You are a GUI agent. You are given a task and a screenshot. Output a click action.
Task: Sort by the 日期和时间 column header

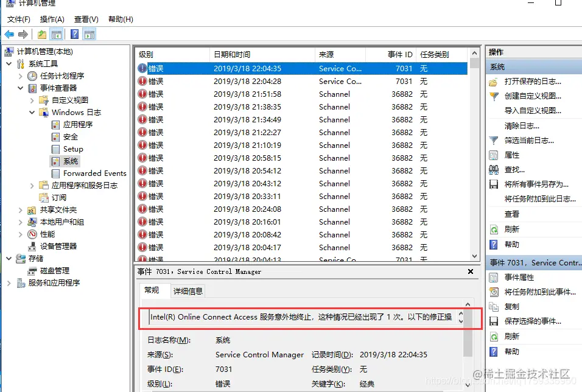coord(262,55)
